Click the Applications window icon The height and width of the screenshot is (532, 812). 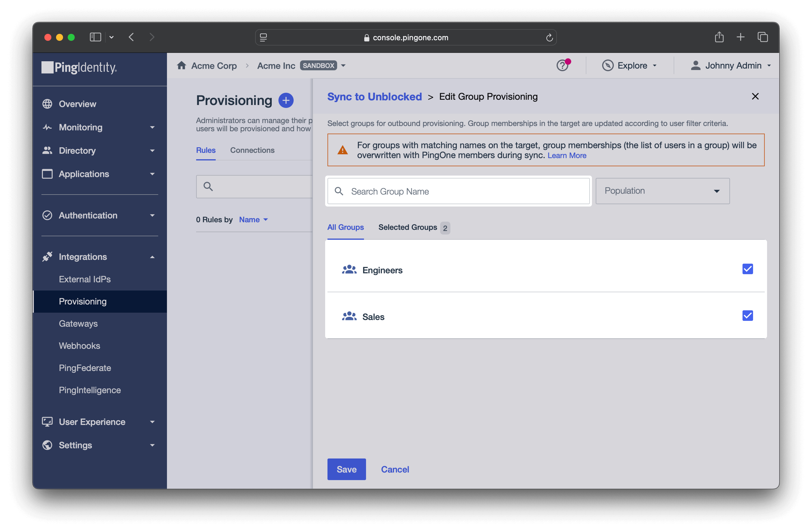pyautogui.click(x=47, y=174)
